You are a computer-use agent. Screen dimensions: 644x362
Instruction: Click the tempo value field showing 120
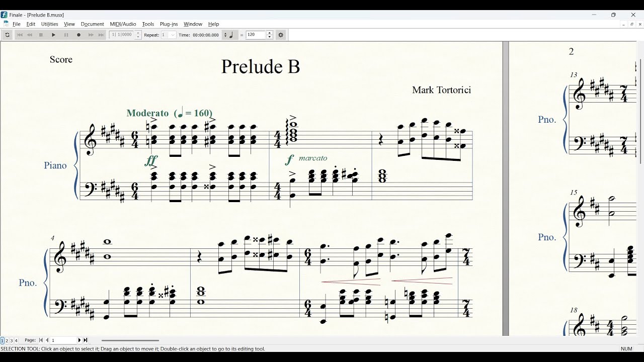pyautogui.click(x=256, y=35)
